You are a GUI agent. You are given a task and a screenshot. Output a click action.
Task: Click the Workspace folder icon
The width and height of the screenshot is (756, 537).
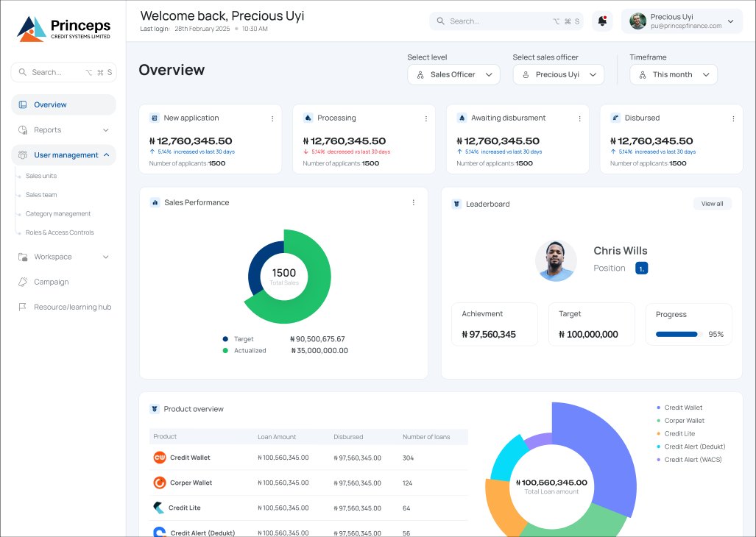click(23, 257)
